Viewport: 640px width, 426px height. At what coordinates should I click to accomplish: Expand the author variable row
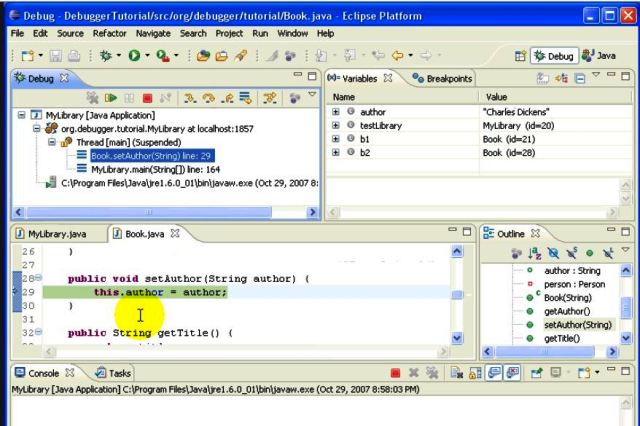pyautogui.click(x=336, y=112)
